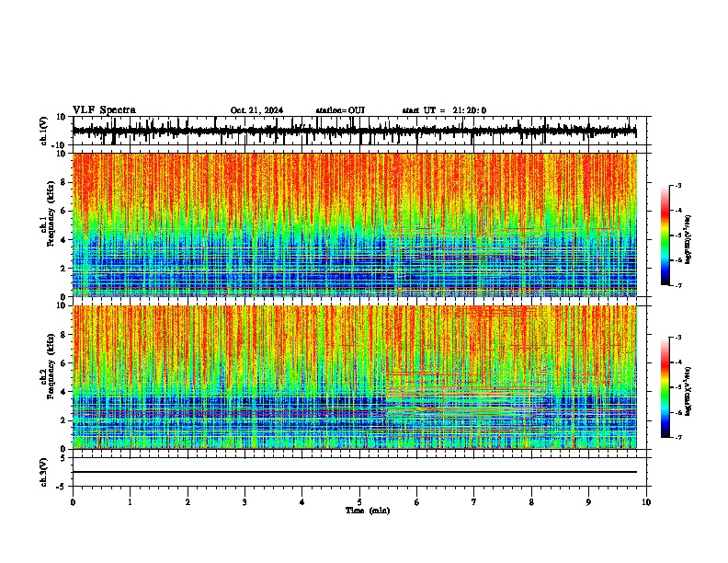The image size is (728, 563).
Task: Click the ch.2 spectrogram color scale bar
Action: tap(665, 387)
